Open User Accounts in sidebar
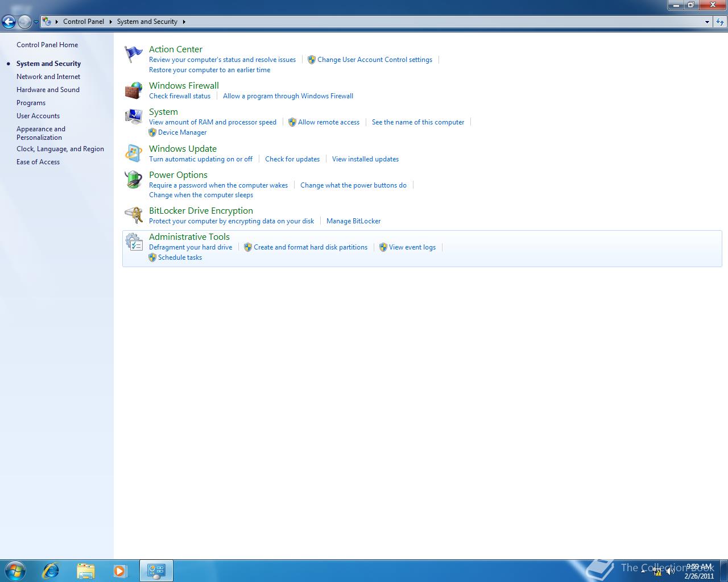This screenshot has width=728, height=582. [x=38, y=116]
